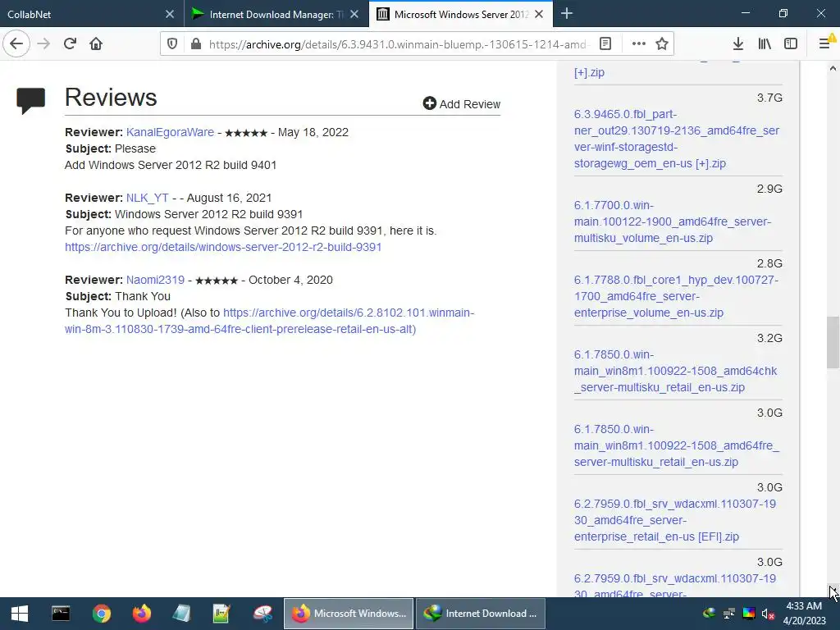Click muted volume tray icon

coord(768,614)
